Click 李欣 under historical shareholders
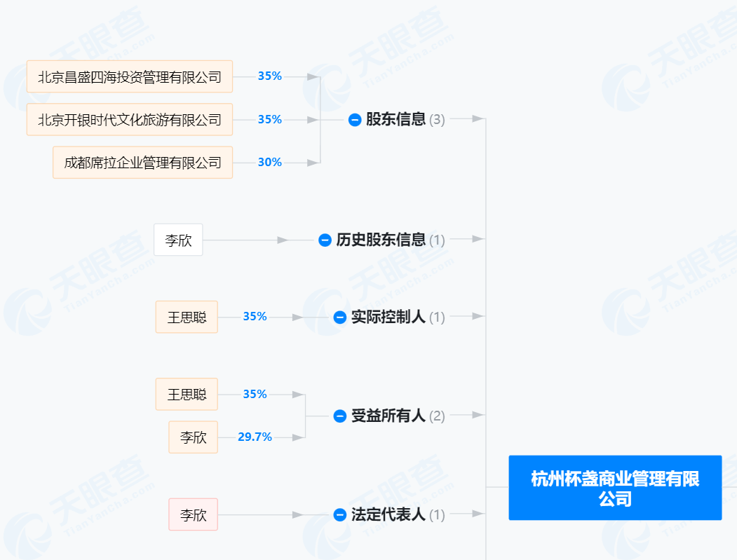Image resolution: width=737 pixels, height=560 pixels. 178,240
